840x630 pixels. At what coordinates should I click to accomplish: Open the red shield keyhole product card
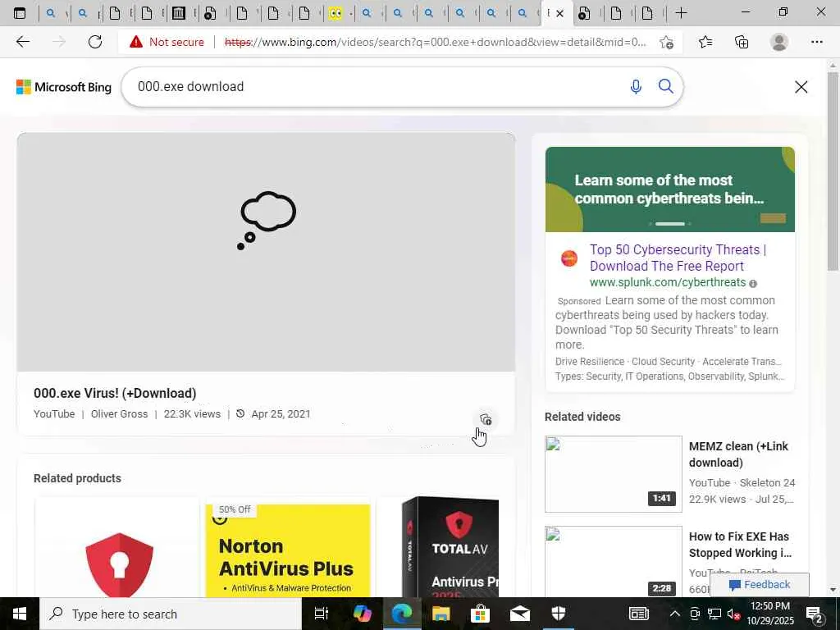tap(117, 547)
